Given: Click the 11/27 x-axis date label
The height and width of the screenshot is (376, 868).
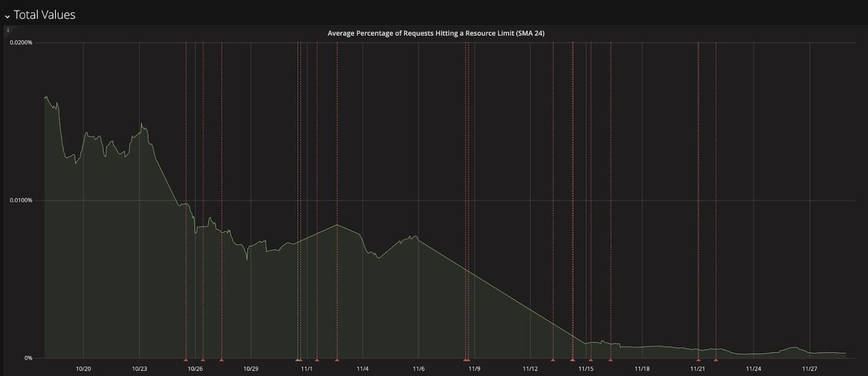Looking at the screenshot, I should [x=810, y=368].
